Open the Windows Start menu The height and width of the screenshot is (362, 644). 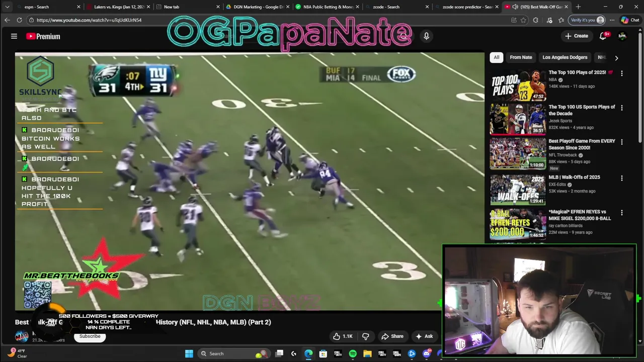[x=189, y=354]
